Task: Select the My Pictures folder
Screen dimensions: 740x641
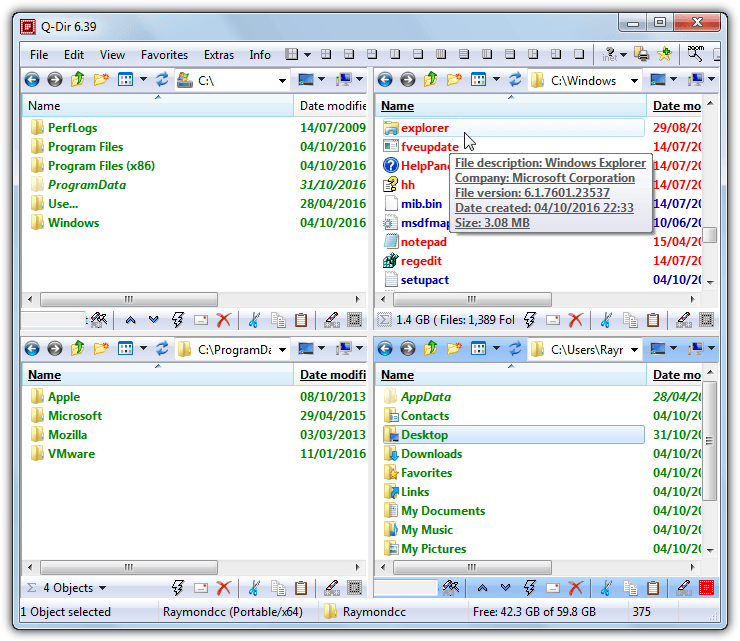Action: coord(433,548)
